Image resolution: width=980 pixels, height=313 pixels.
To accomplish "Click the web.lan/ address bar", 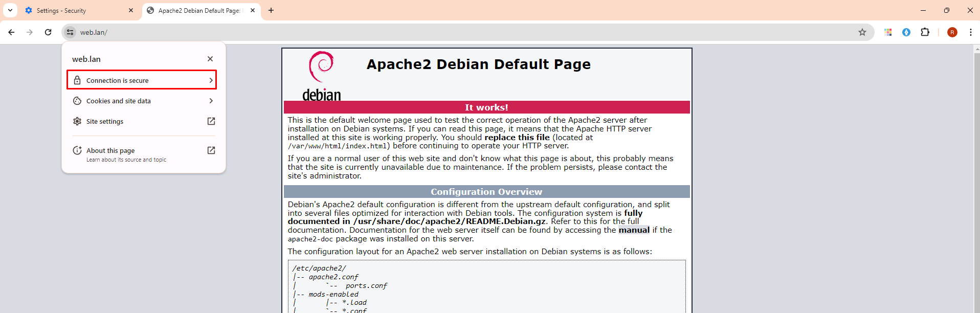I will click(467, 32).
